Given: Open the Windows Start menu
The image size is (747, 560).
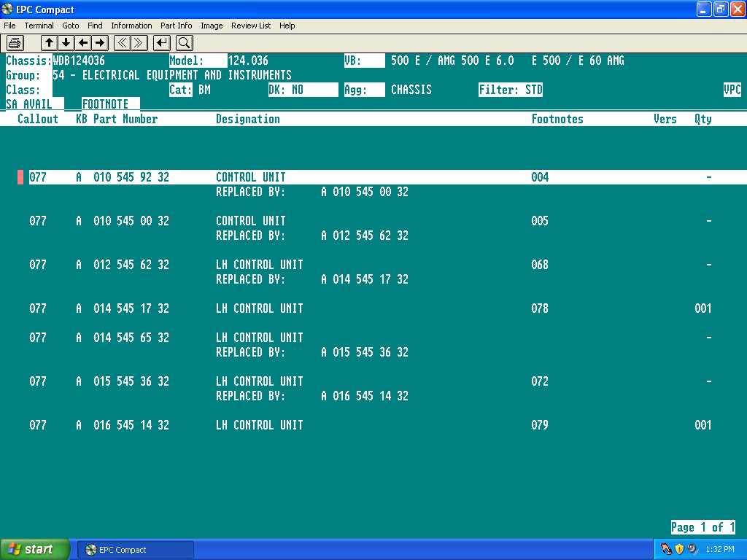Looking at the screenshot, I should tap(35, 549).
